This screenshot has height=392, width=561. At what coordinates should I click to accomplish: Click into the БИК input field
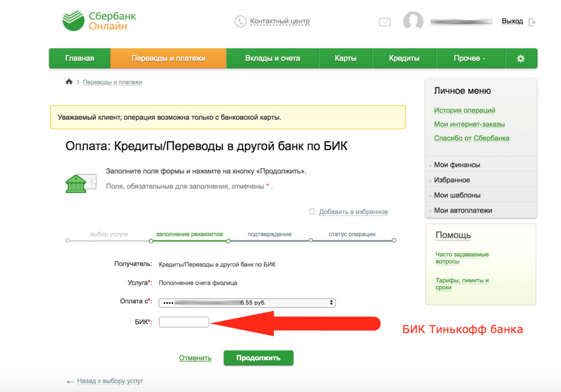(x=184, y=322)
